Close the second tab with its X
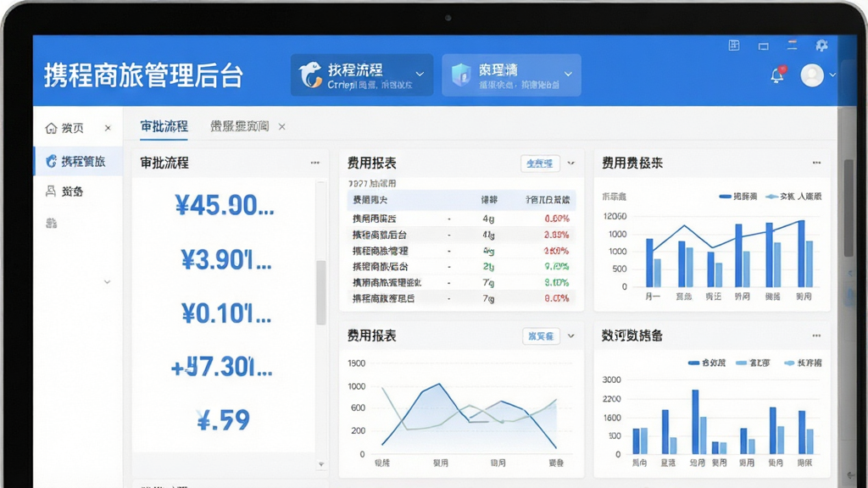The width and height of the screenshot is (868, 488). click(x=281, y=127)
